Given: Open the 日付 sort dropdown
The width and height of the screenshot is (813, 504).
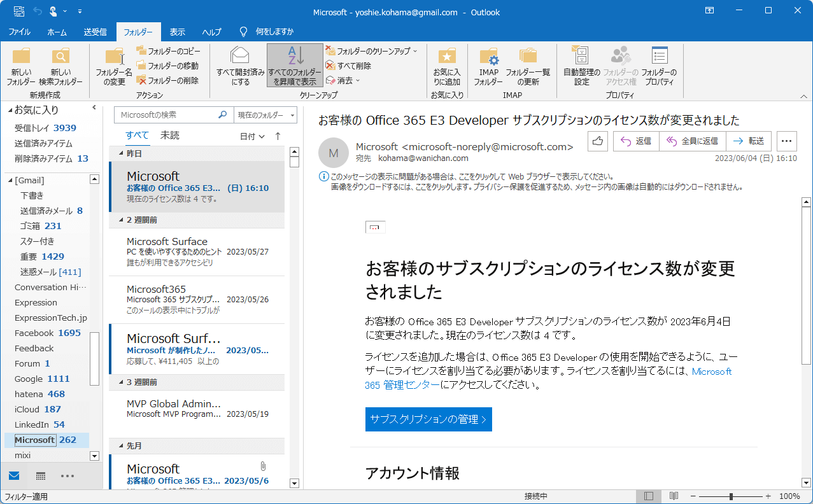Looking at the screenshot, I should [x=252, y=136].
